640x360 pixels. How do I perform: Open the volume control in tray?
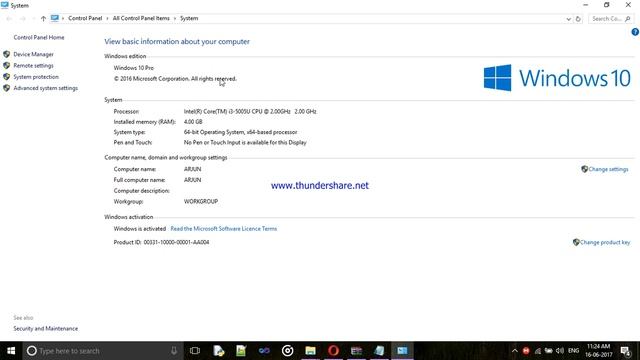click(x=560, y=351)
